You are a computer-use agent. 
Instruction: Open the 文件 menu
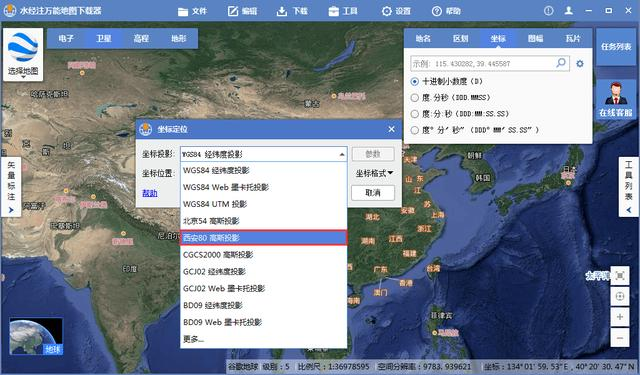tap(192, 11)
